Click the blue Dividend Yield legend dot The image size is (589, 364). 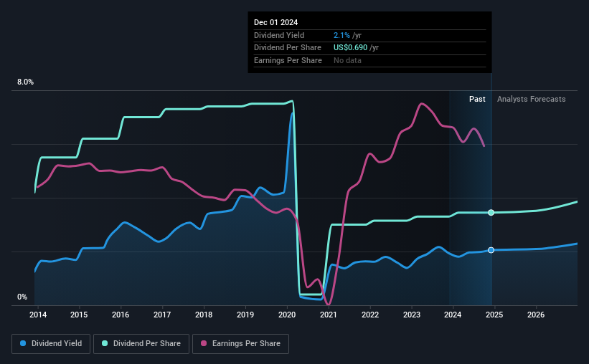pos(23,343)
